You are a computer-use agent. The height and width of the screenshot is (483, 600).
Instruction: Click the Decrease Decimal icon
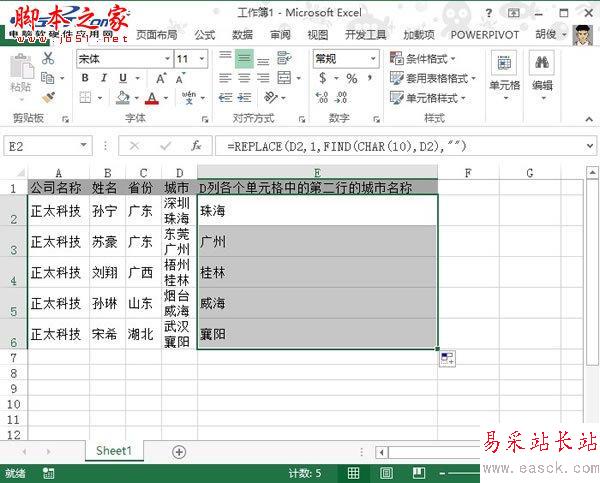pos(341,97)
